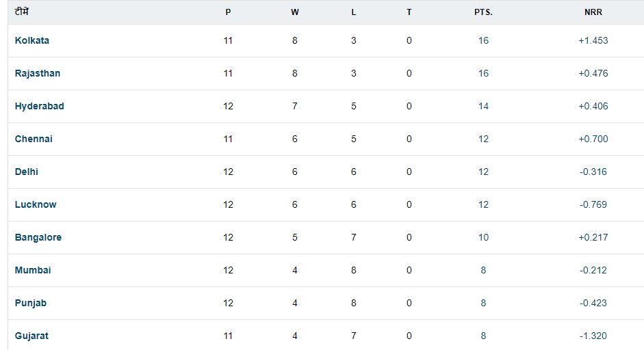This screenshot has height=350, width=644.
Task: Sort by the P (played) column header
Action: 228,12
